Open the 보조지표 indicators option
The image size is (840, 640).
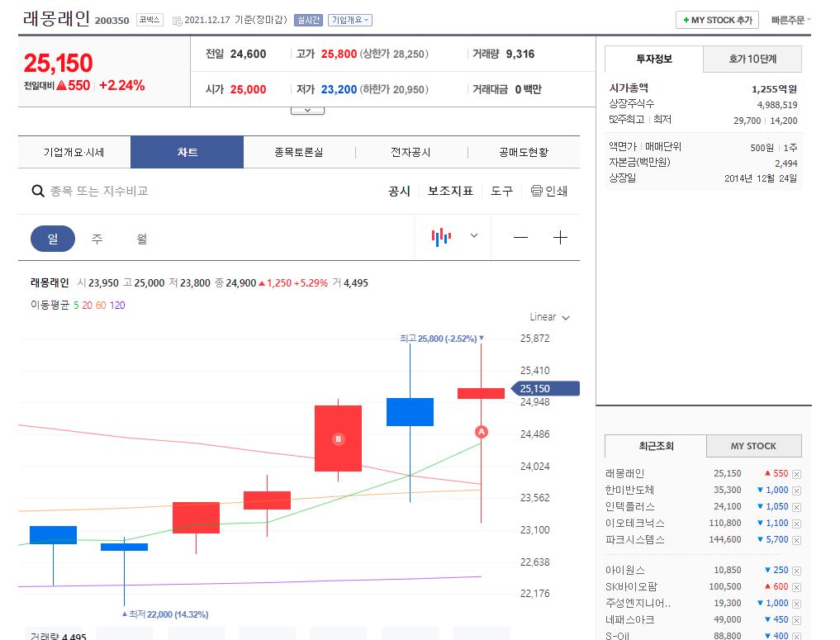[450, 192]
